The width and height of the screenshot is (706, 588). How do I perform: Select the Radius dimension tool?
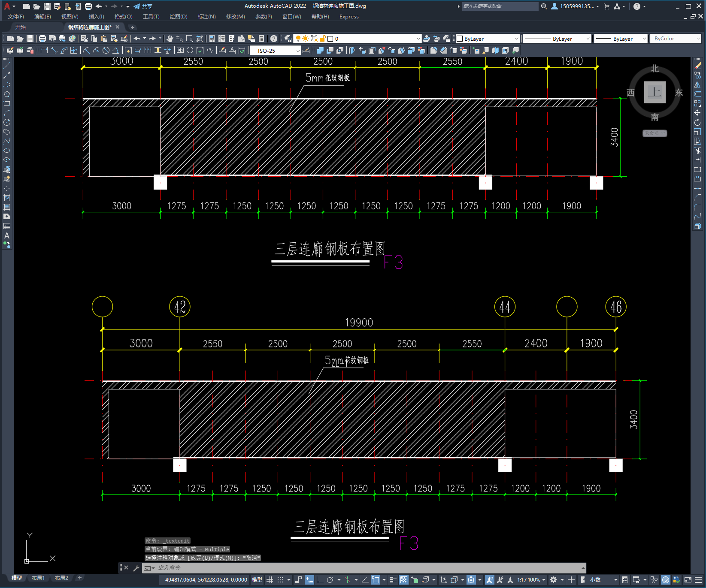[x=87, y=50]
